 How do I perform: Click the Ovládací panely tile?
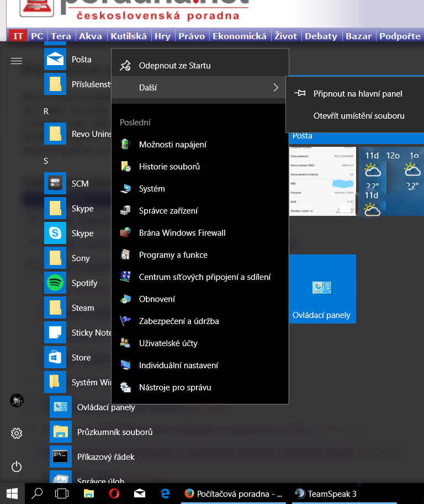[x=321, y=289]
